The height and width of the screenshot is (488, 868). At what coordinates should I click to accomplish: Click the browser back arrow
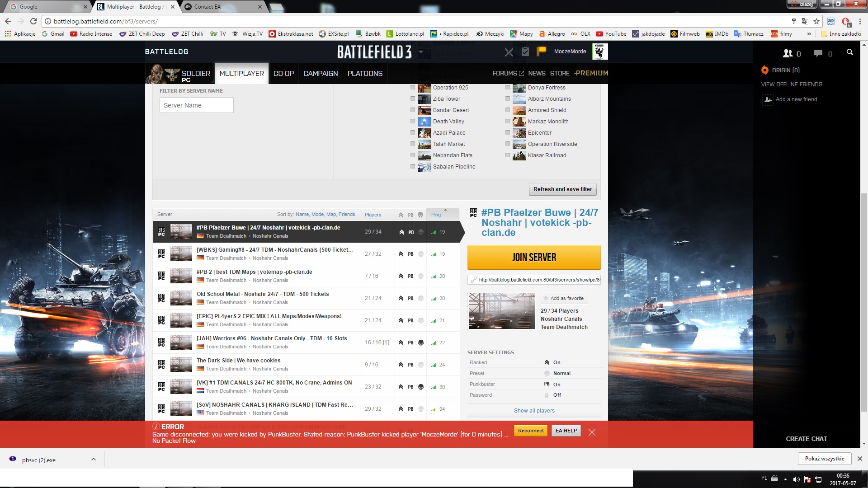pyautogui.click(x=8, y=21)
